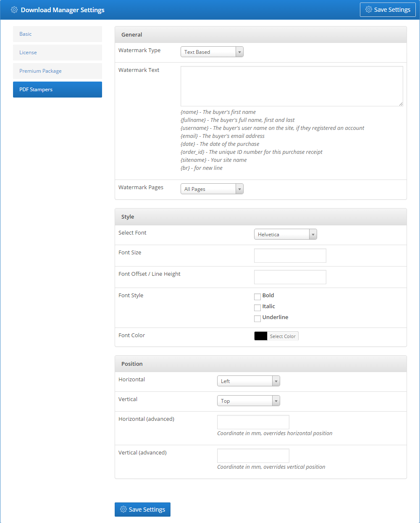Click the {username} placeholder hint line
This screenshot has height=523, width=420.
pyautogui.click(x=273, y=128)
